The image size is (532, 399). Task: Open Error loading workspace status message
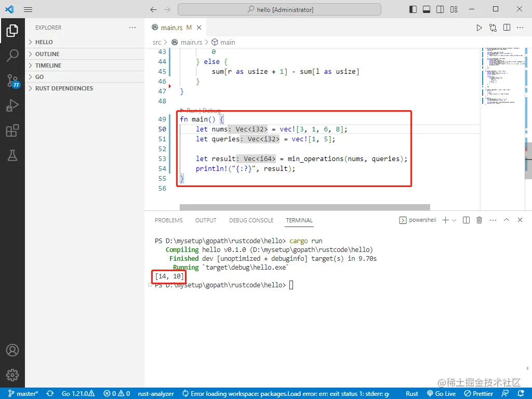point(285,394)
